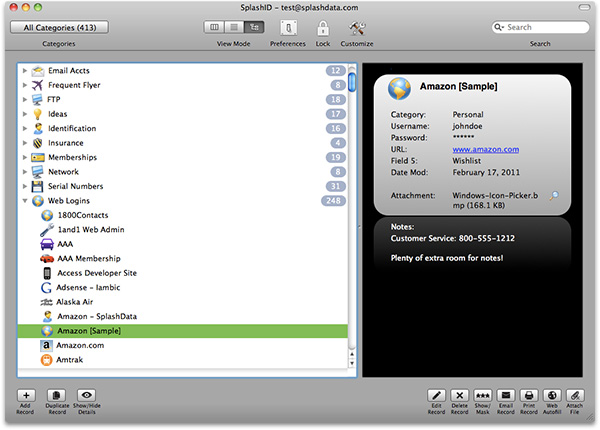Image resolution: width=600 pixels, height=430 pixels.
Task: Collapse the Web Logins category
Action: click(x=24, y=201)
